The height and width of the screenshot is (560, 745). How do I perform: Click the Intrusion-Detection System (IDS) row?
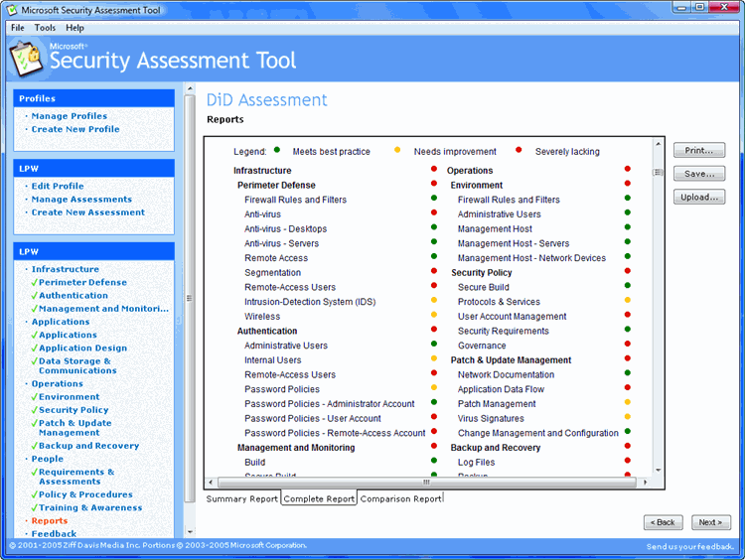pos(310,302)
